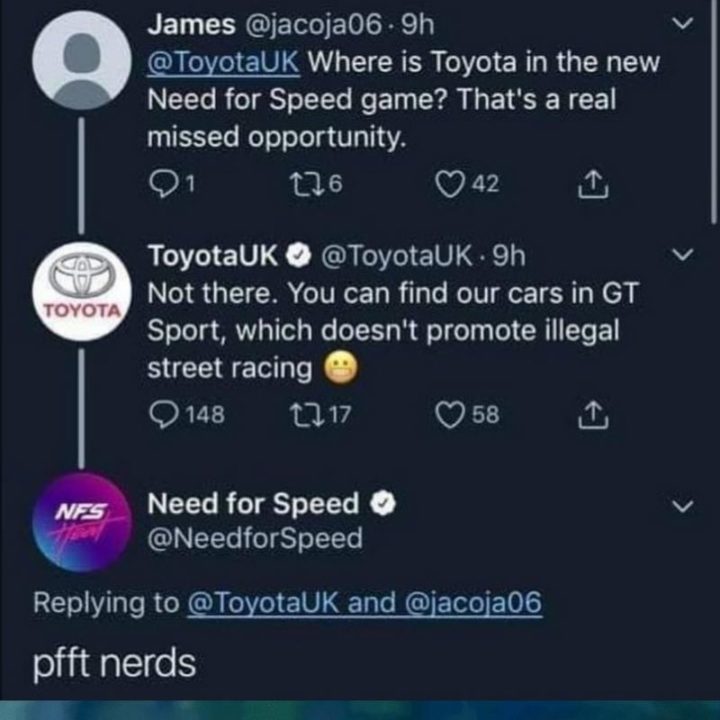
Task: Click ToyotaUK's verified badge
Action: [297, 257]
